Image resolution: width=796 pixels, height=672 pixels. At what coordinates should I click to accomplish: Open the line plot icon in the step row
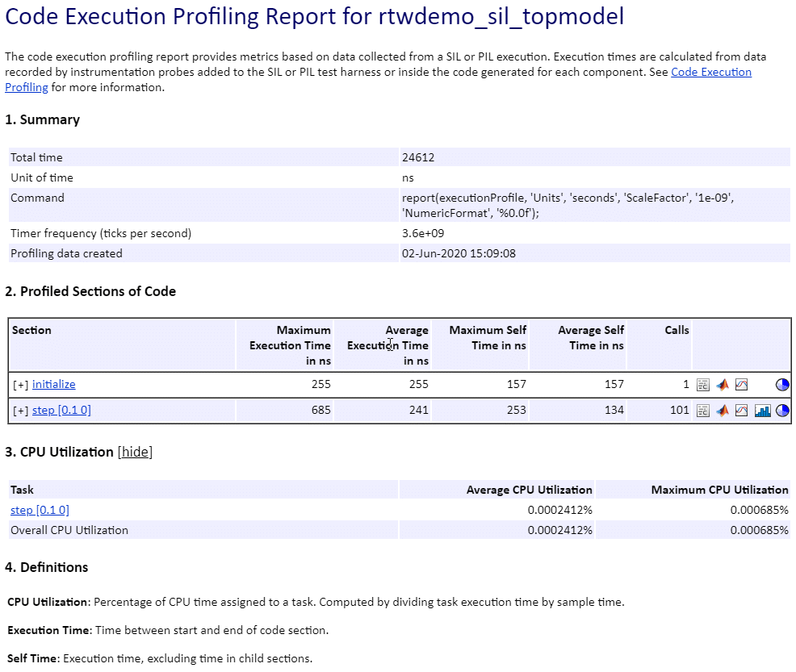pyautogui.click(x=742, y=411)
